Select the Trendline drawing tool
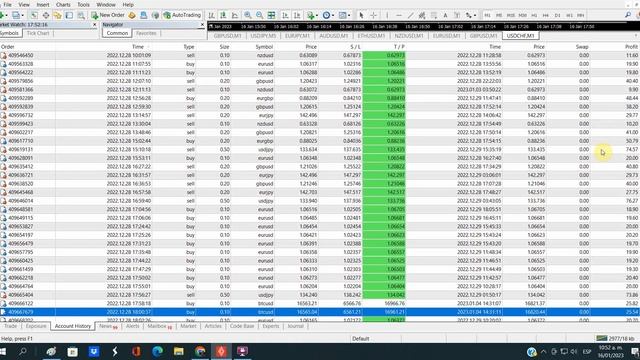The height and width of the screenshot is (360, 640). click(x=411, y=16)
